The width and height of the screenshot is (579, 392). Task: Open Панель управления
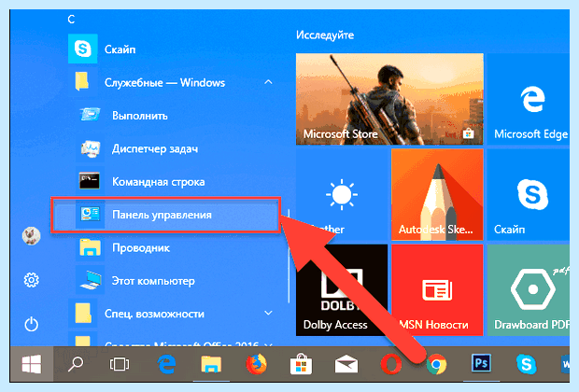point(166,215)
